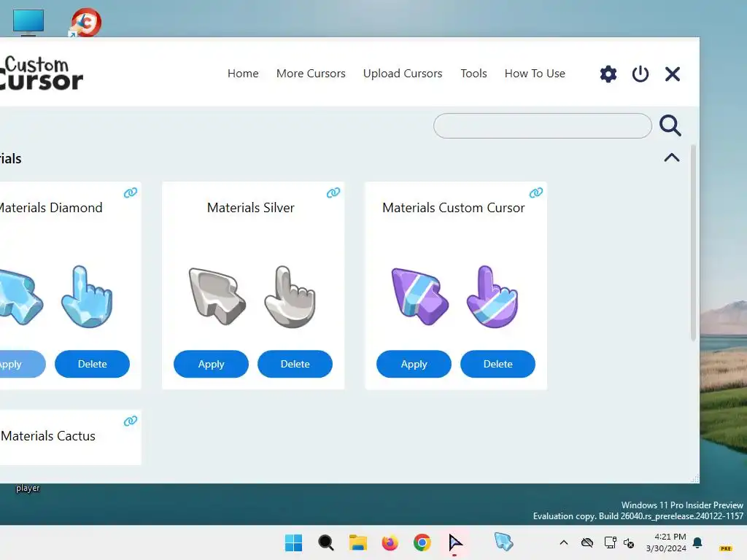The image size is (747, 560).
Task: Open the Windows Start menu
Action: pyautogui.click(x=293, y=542)
